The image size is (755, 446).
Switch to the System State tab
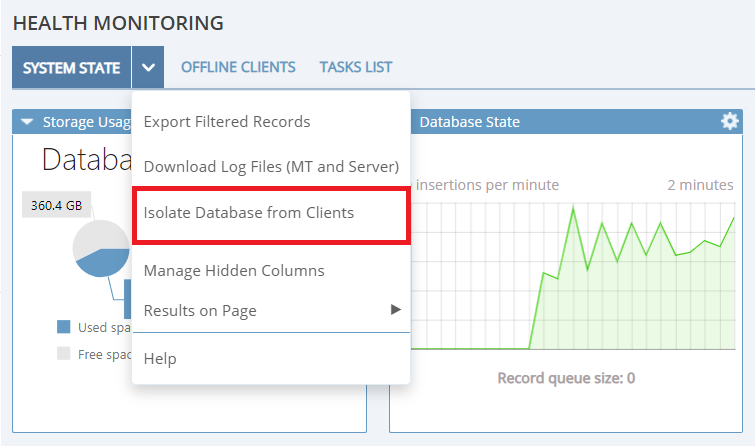71,68
